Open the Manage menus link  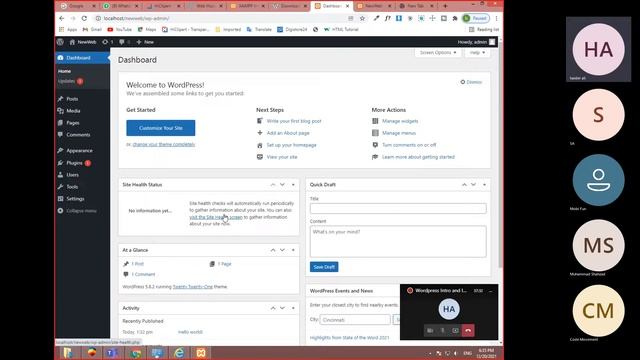pyautogui.click(x=399, y=133)
